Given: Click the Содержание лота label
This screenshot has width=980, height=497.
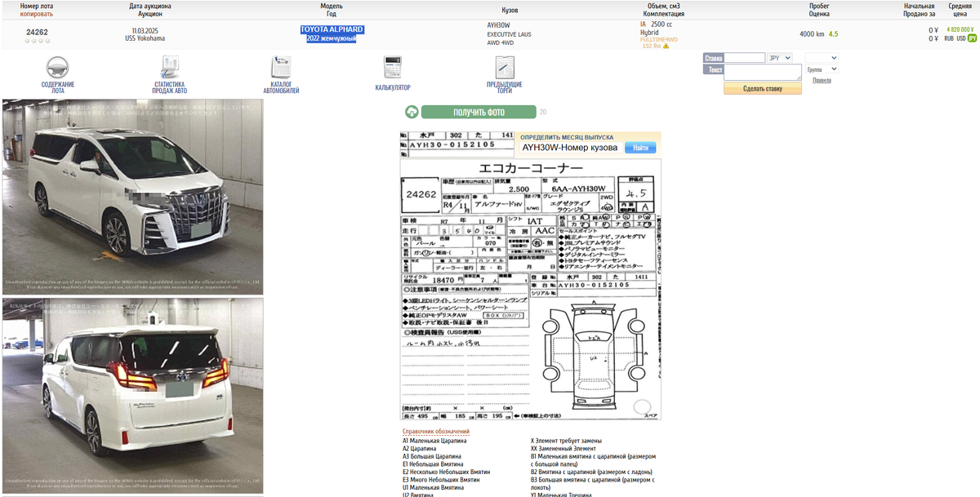Looking at the screenshot, I should [x=58, y=87].
